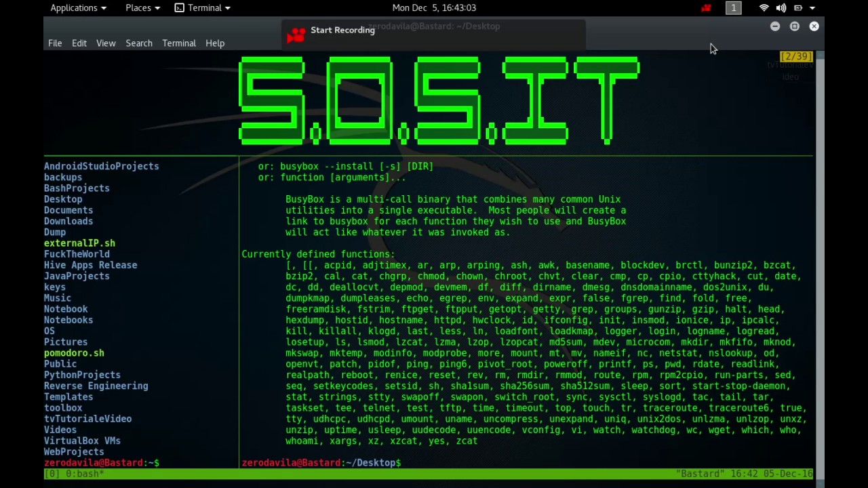This screenshot has width=868, height=488.
Task: Click the Videos directory entry
Action: (x=60, y=430)
